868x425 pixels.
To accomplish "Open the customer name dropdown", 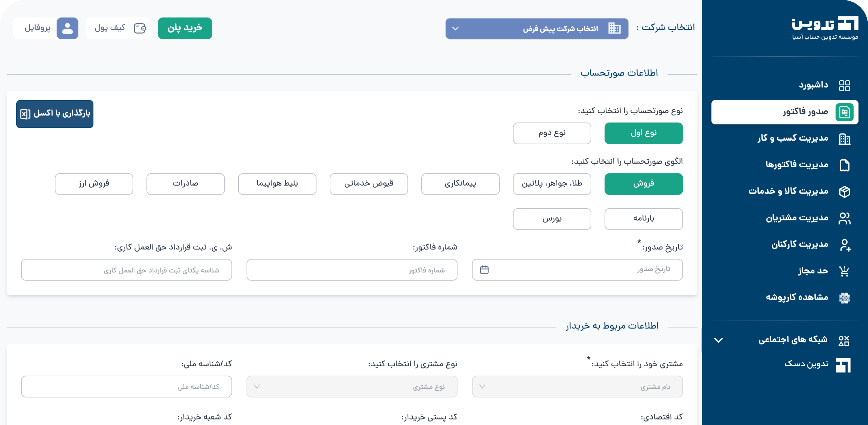I will pyautogui.click(x=577, y=387).
